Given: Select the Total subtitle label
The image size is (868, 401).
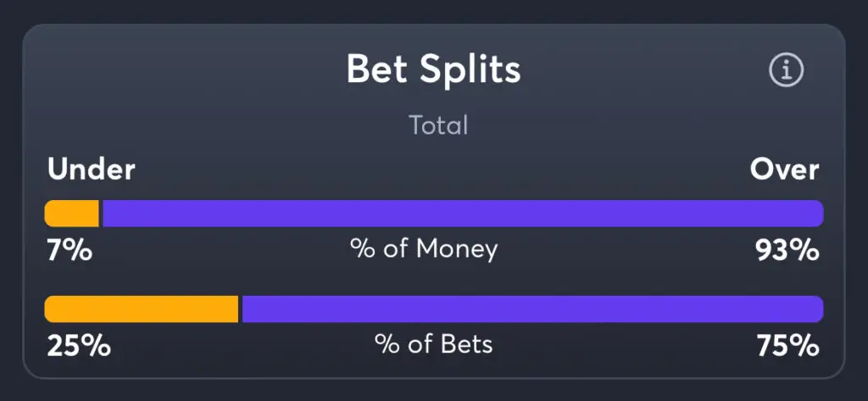Looking at the screenshot, I should click(x=438, y=126).
